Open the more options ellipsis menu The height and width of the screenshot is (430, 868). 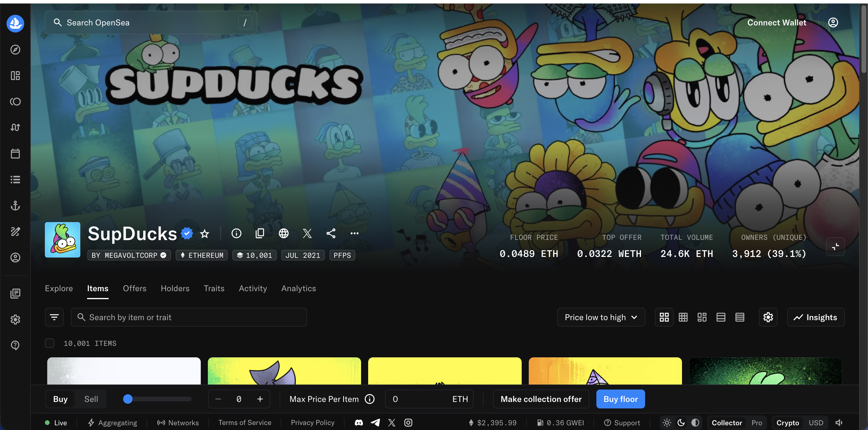pyautogui.click(x=354, y=233)
